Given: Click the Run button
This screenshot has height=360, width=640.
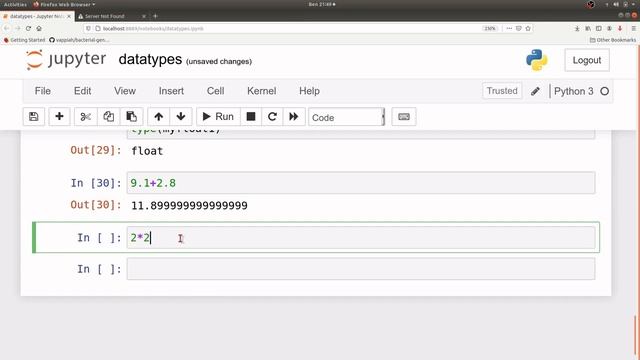Looking at the screenshot, I should [218, 117].
